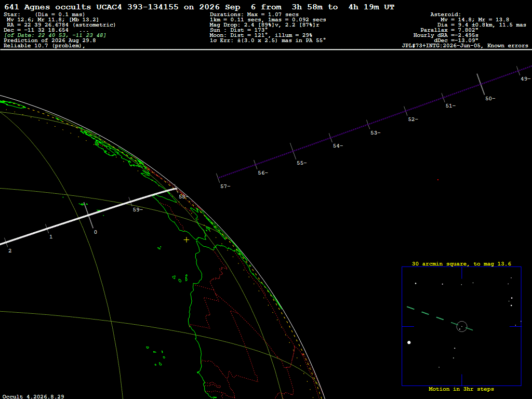This screenshot has height=399, width=532.
Task: Click the Occult 4.2026.8.29 version text
Action: pos(33,396)
